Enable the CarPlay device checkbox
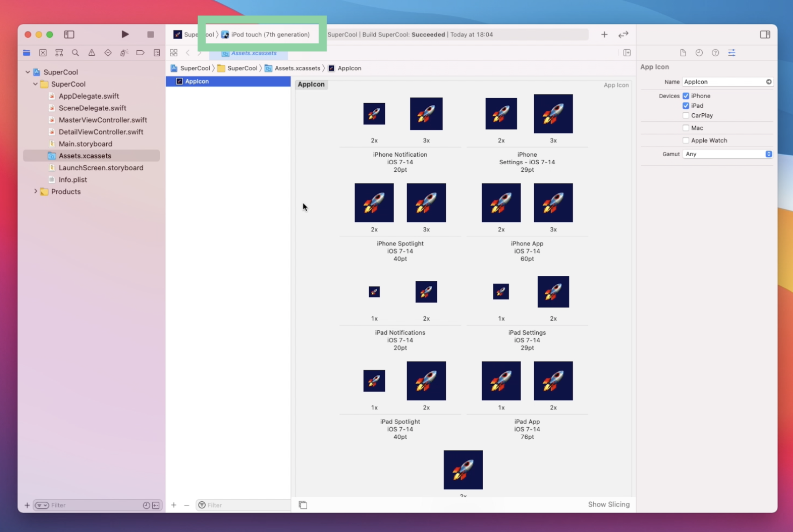This screenshot has width=793, height=532. 686,115
